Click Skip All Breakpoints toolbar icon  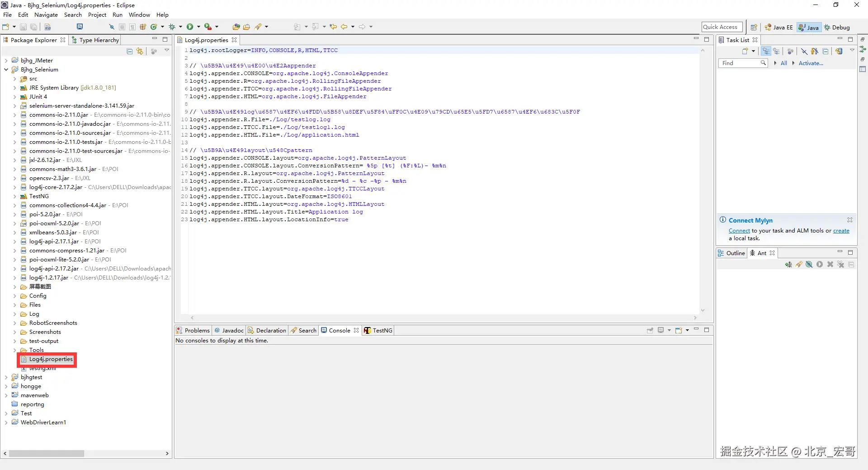point(112,27)
